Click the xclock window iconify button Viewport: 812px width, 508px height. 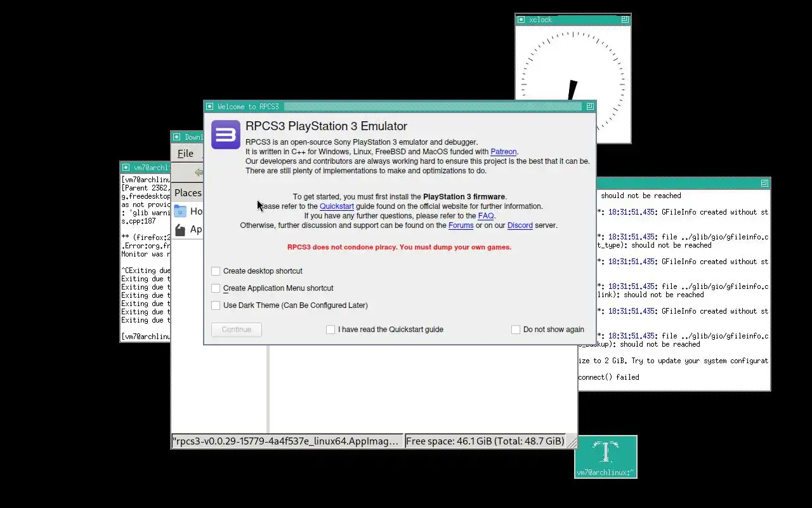coord(521,20)
